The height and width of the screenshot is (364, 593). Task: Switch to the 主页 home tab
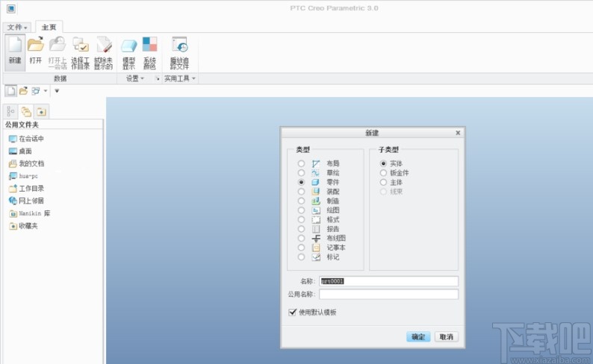(49, 27)
